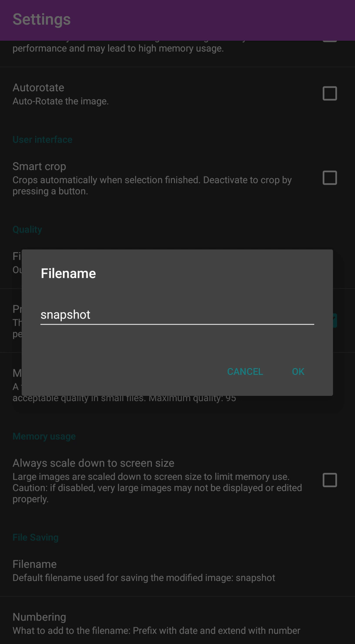Tap the Settings header title
The image size is (355, 644).
pyautogui.click(x=42, y=19)
